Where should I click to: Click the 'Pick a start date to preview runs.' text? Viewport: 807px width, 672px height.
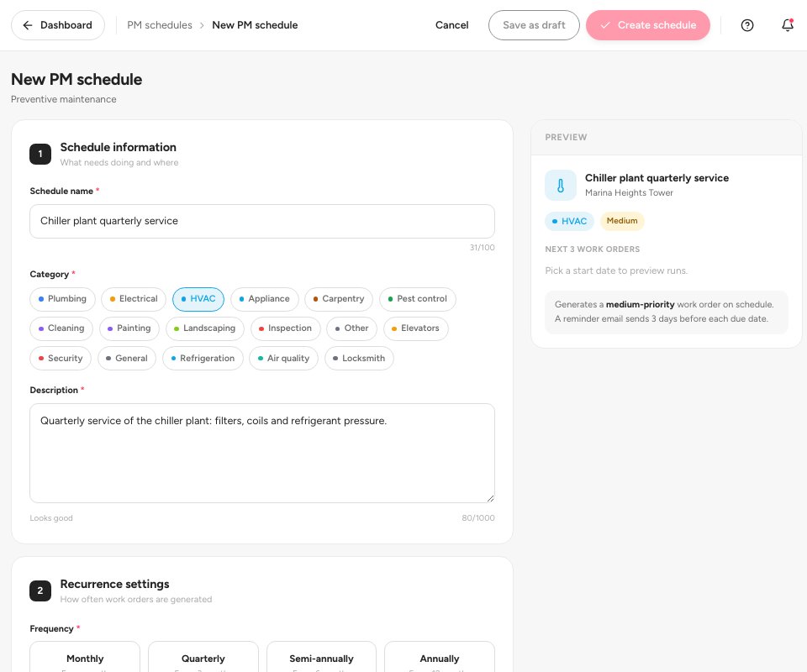[x=616, y=270]
